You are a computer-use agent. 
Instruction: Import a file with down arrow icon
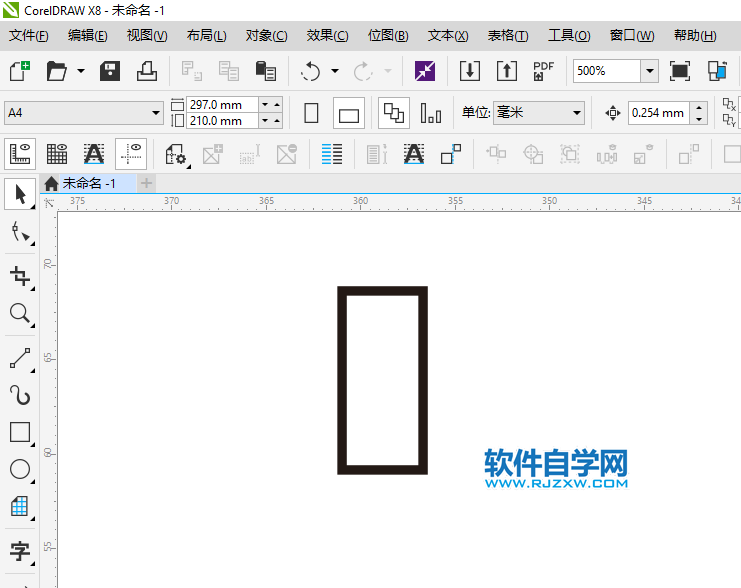pos(470,71)
